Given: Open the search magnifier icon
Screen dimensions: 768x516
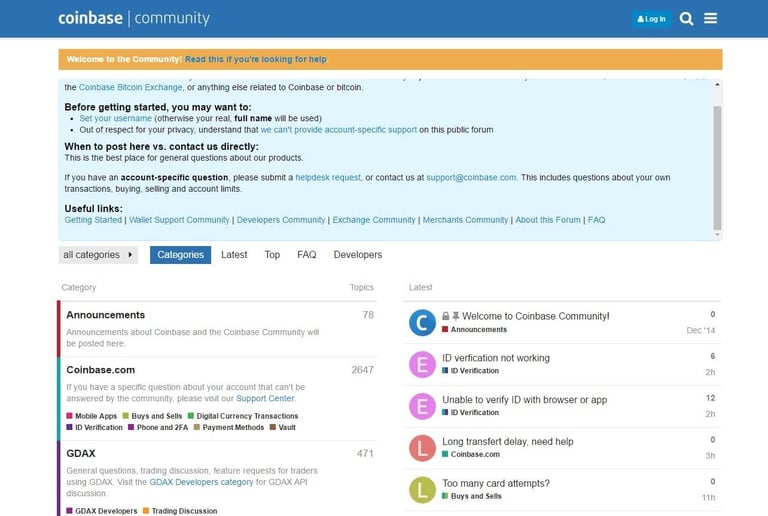Looking at the screenshot, I should [x=686, y=19].
